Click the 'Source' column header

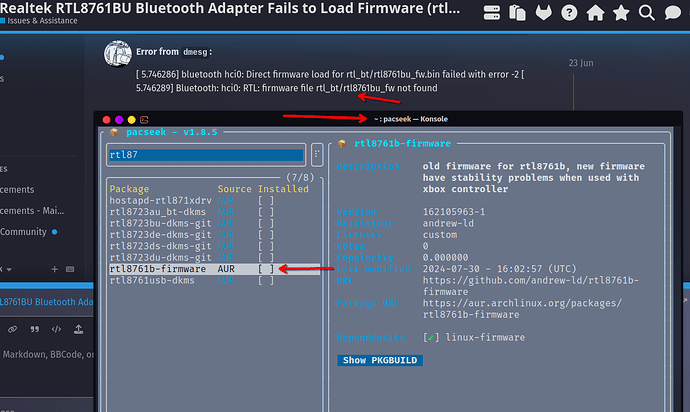235,189
